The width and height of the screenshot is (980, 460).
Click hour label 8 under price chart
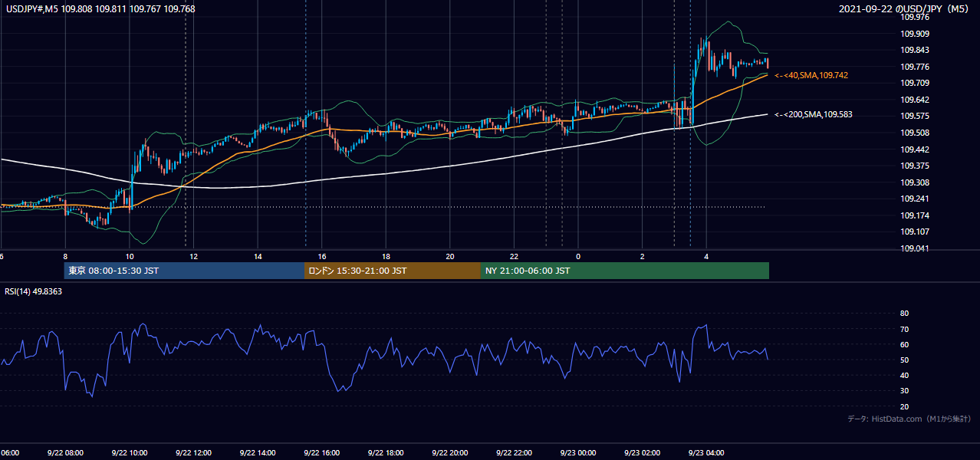tap(65, 256)
